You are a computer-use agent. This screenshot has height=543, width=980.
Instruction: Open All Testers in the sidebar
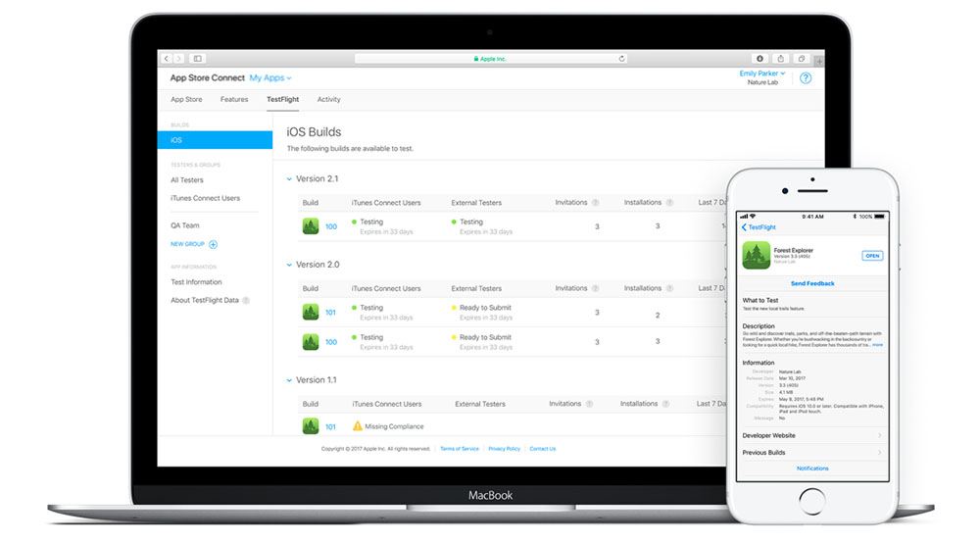click(187, 180)
